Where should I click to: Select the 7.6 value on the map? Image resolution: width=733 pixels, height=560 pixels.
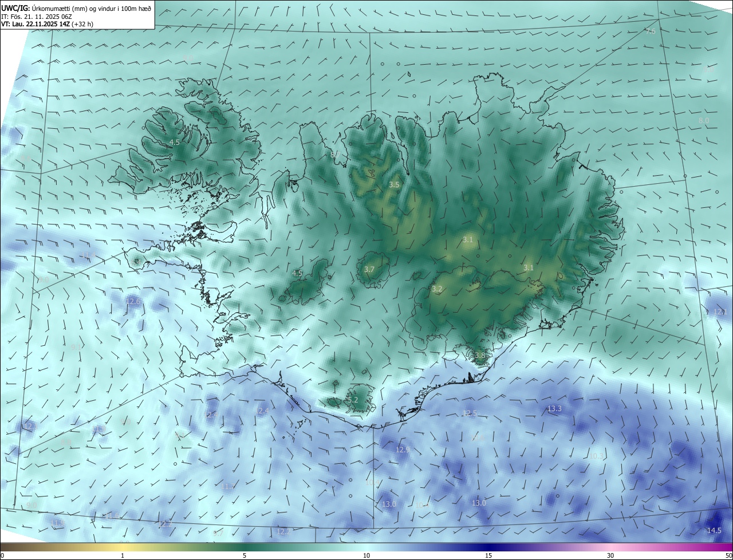pos(651,31)
